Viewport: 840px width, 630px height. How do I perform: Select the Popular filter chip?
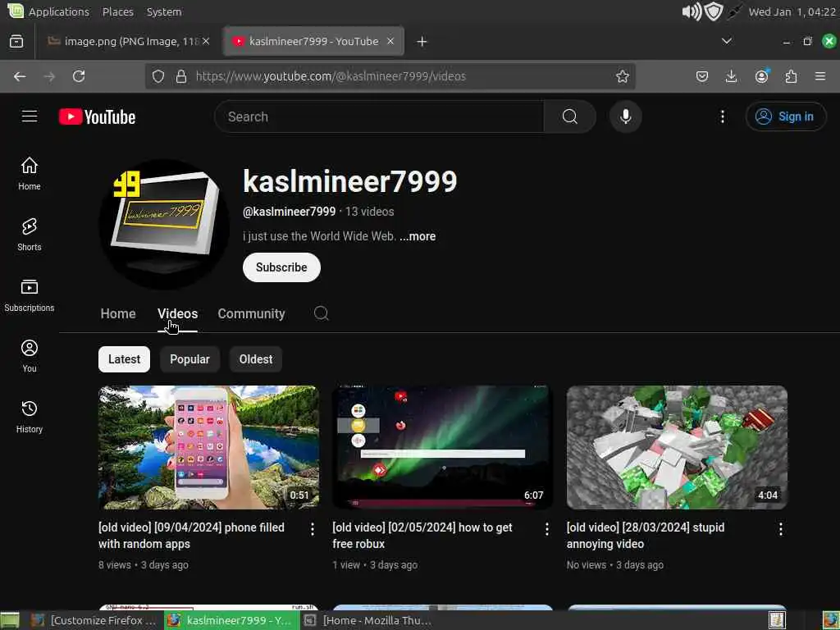(189, 359)
